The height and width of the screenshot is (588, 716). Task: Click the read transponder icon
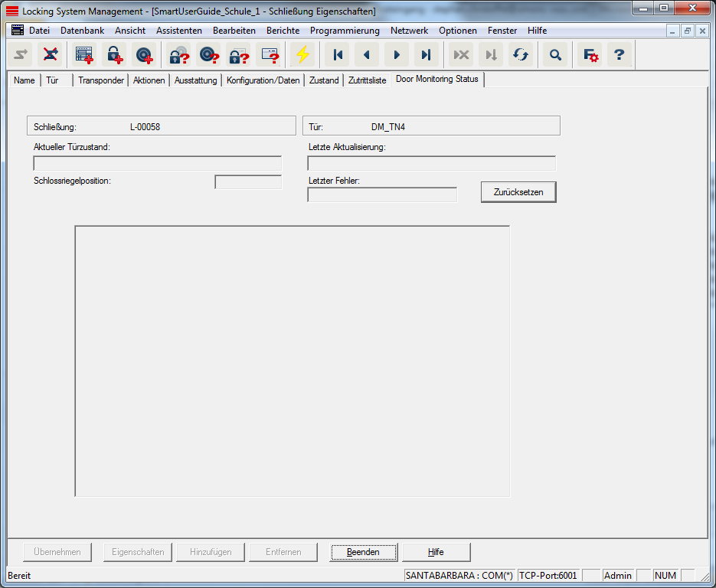(x=208, y=54)
